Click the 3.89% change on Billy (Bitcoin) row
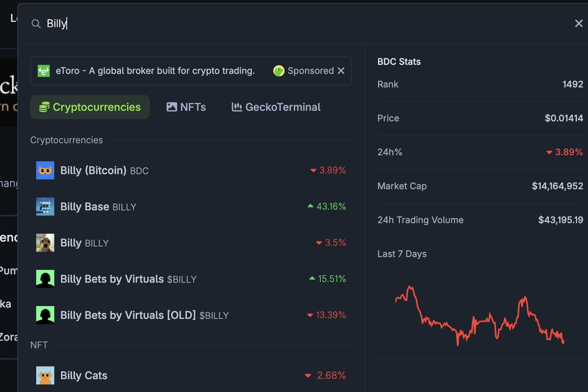The width and height of the screenshot is (588, 392). pos(328,171)
